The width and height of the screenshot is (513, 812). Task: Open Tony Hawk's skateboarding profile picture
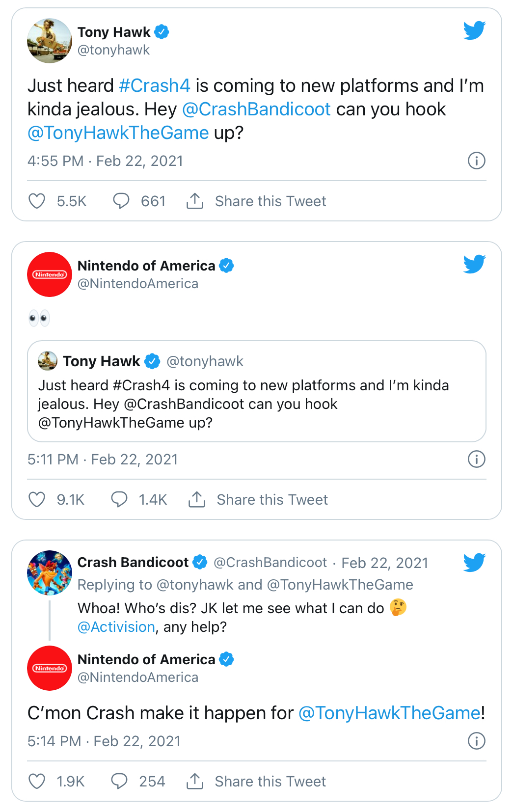(x=50, y=41)
